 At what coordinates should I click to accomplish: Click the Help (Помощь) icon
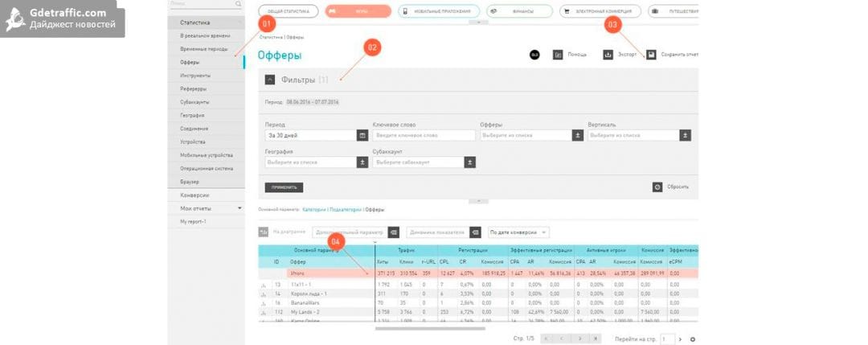557,55
